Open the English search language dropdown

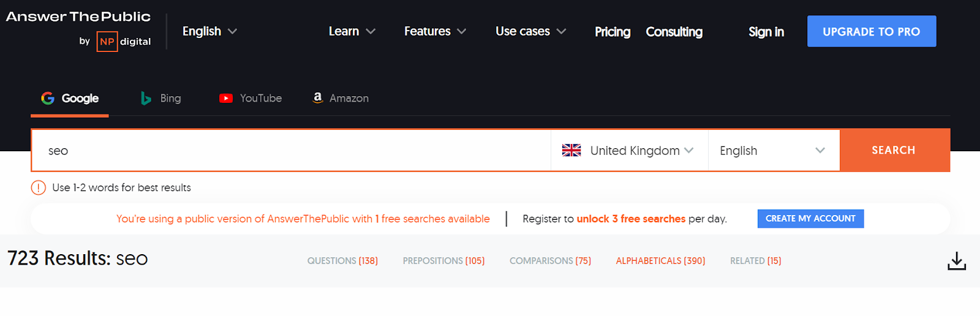click(774, 150)
